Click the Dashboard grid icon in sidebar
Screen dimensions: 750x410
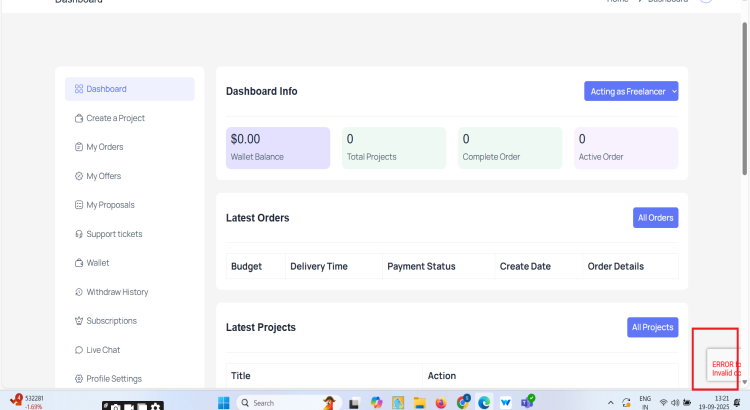(x=79, y=89)
